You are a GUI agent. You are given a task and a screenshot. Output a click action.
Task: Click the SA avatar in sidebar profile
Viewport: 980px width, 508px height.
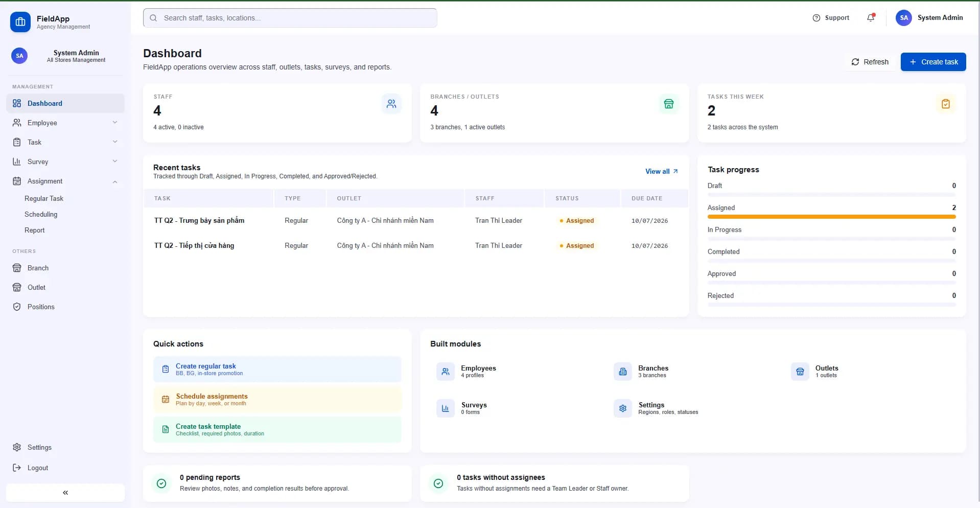tap(19, 56)
